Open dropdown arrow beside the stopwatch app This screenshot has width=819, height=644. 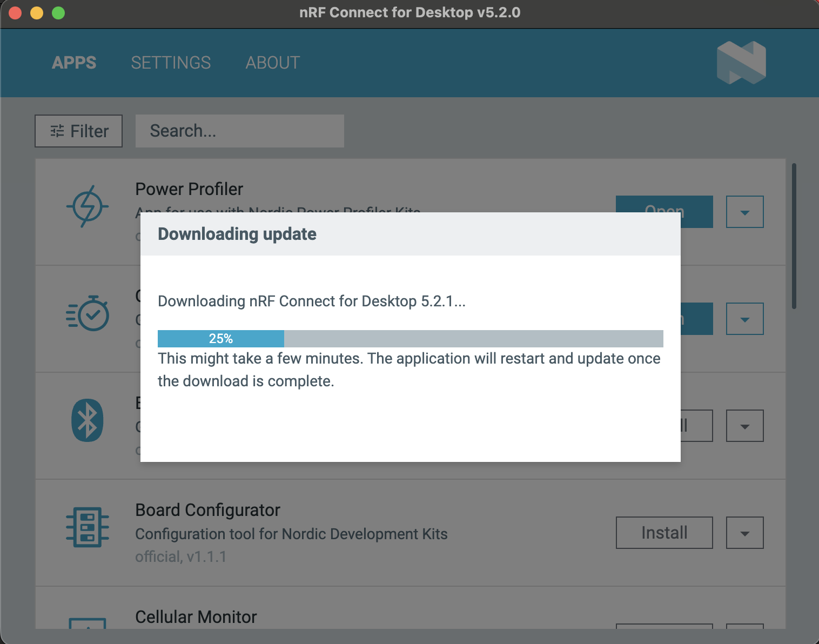(x=745, y=319)
